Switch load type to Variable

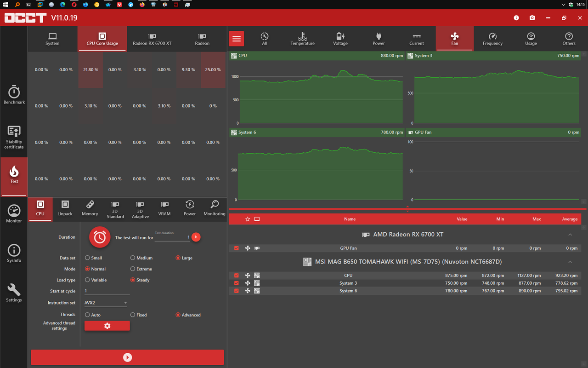(x=87, y=280)
